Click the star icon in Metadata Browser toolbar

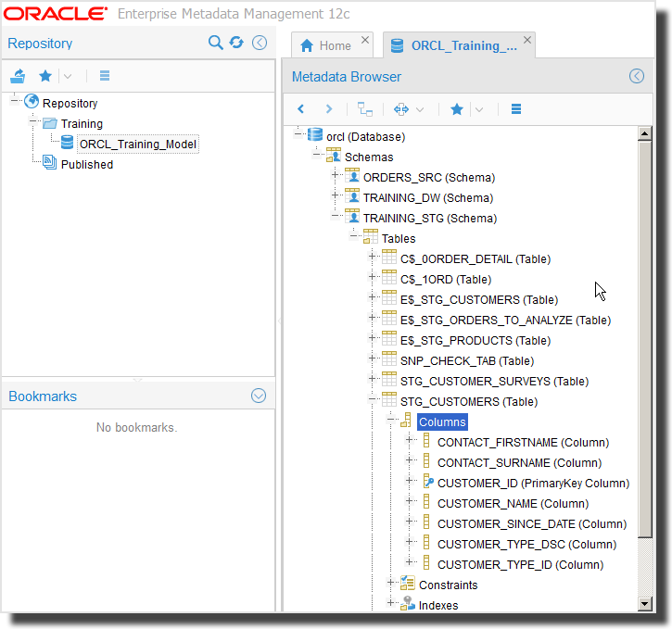click(x=457, y=109)
